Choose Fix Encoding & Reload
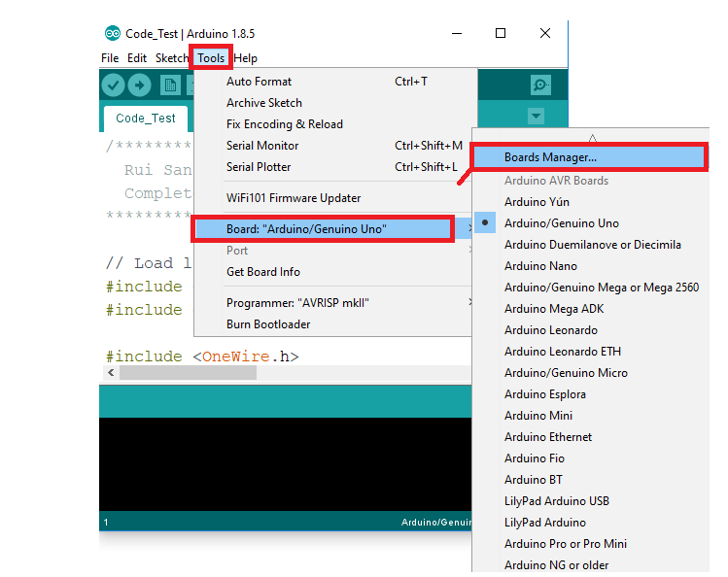728x577 pixels. [x=333, y=123]
